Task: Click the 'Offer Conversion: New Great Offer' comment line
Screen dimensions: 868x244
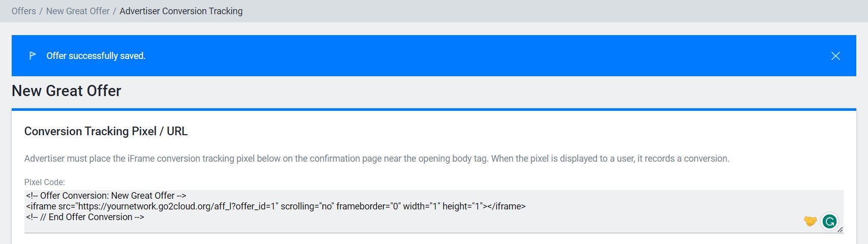Action: point(106,196)
